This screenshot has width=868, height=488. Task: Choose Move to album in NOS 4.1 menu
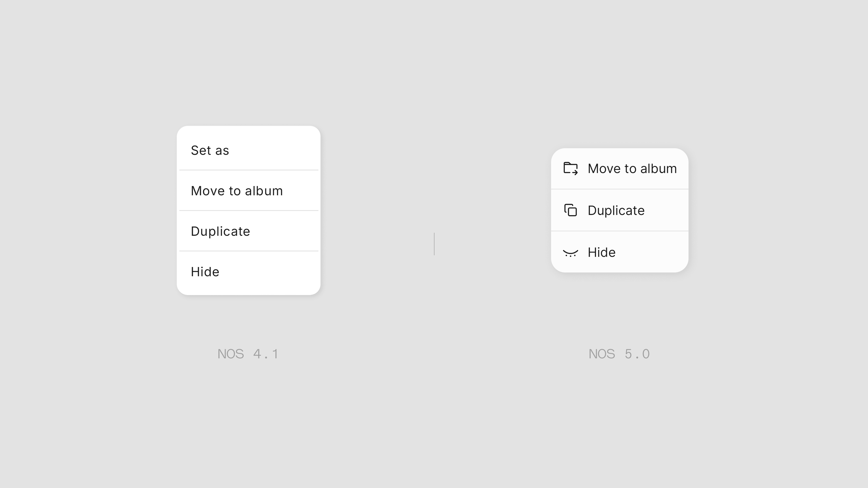[x=248, y=191]
